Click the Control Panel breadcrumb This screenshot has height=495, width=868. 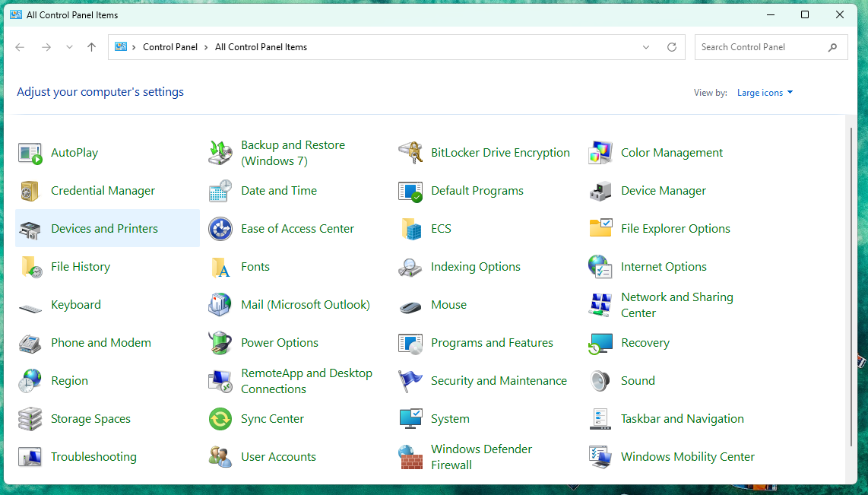[170, 47]
